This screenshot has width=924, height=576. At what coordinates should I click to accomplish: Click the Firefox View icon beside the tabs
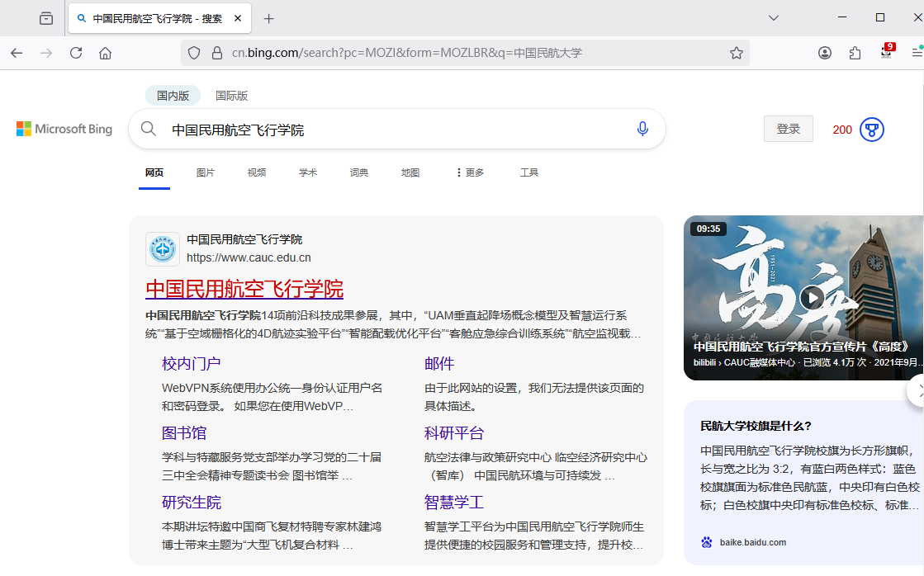(x=46, y=18)
